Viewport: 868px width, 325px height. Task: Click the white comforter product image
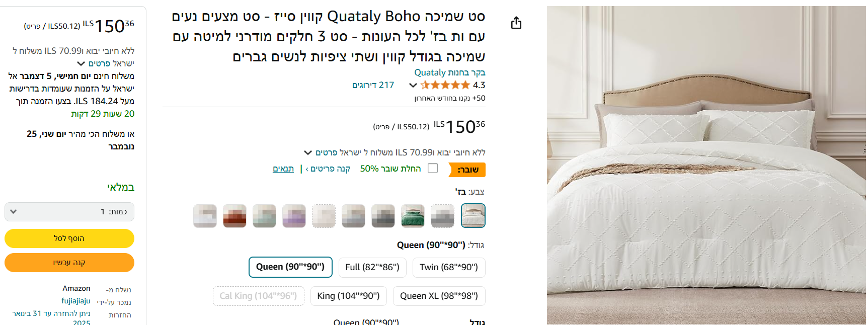pyautogui.click(x=706, y=165)
